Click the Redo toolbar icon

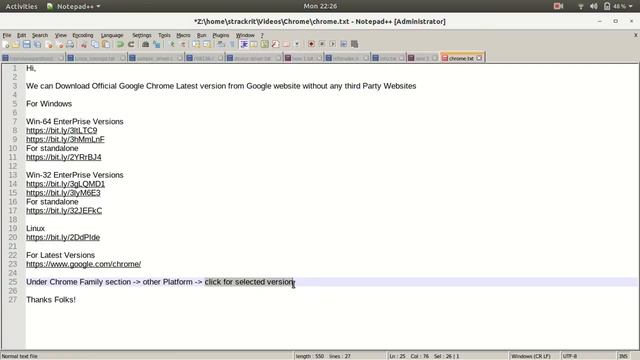tap(131, 44)
